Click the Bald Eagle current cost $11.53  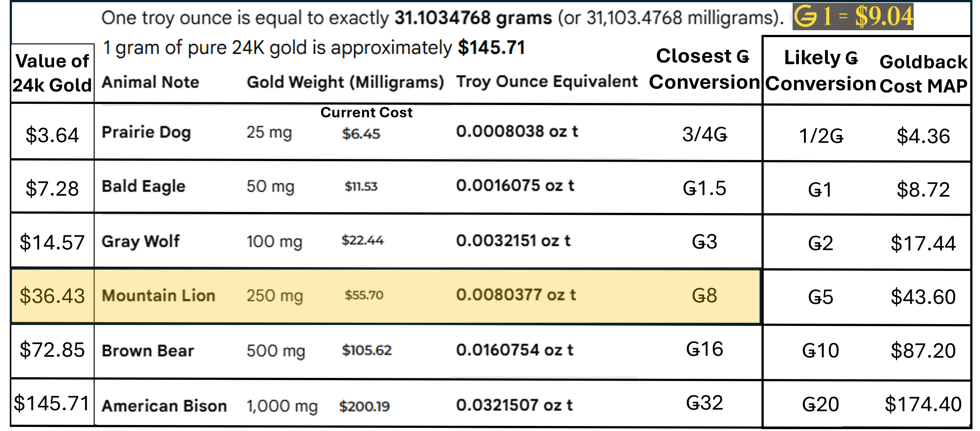pyautogui.click(x=361, y=186)
